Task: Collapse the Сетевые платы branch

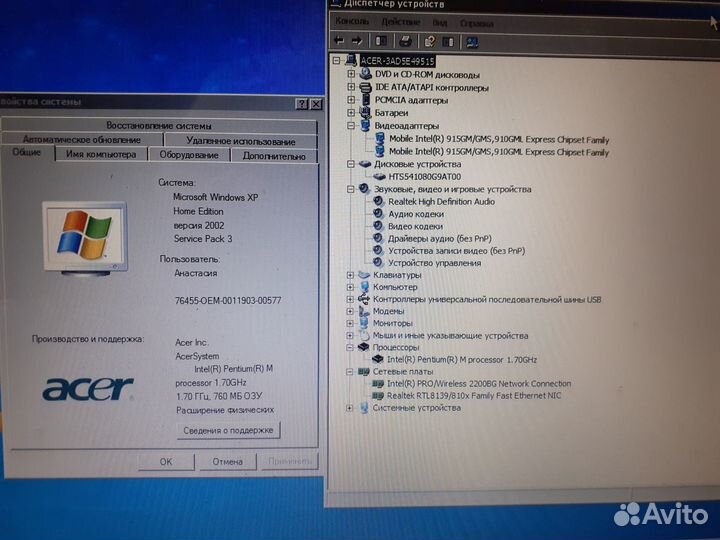Action: pyautogui.click(x=350, y=371)
